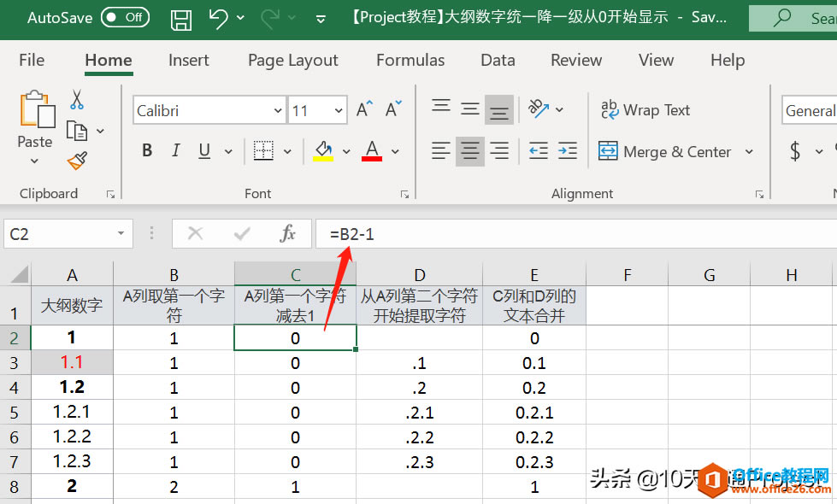Toggle bold formatting
This screenshot has width=837, height=504.
(146, 150)
